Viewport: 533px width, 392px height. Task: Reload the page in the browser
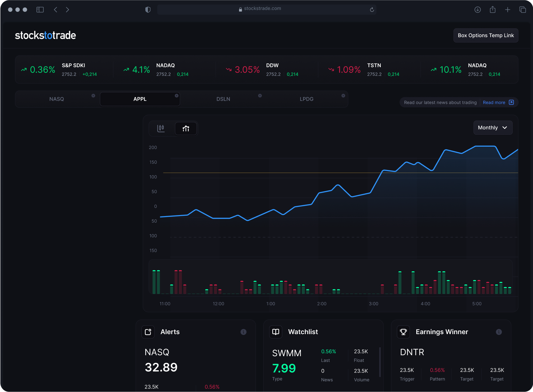[372, 10]
